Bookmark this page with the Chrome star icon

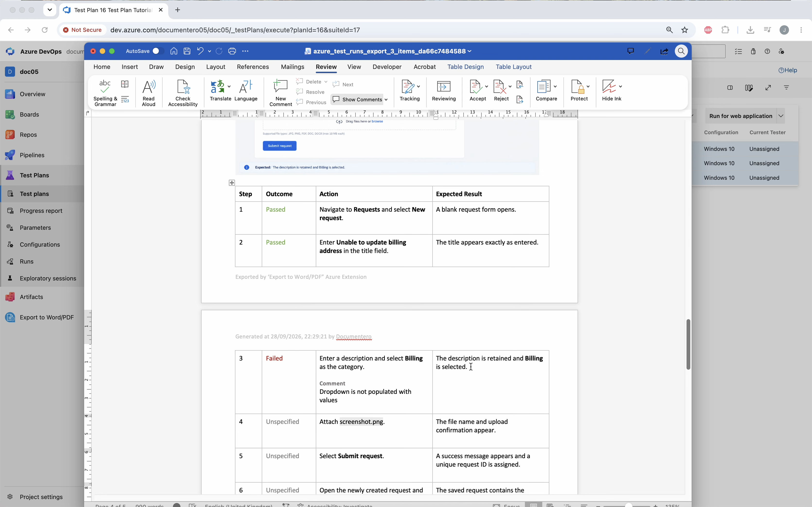685,30
